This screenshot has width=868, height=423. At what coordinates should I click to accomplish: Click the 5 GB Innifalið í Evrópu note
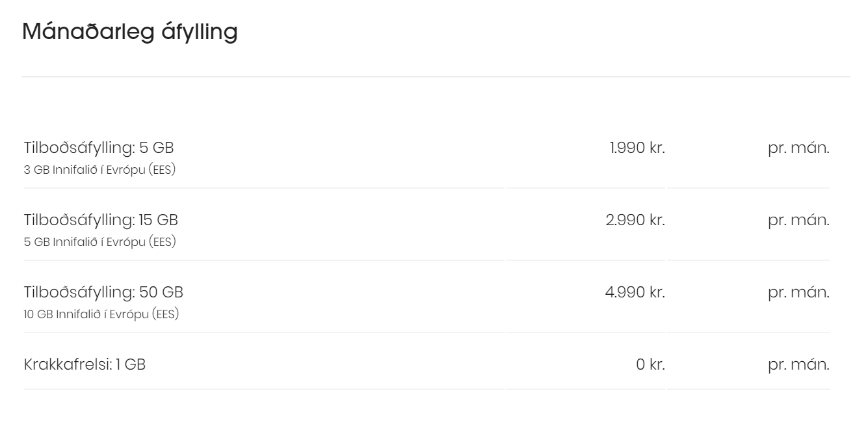coord(99,242)
